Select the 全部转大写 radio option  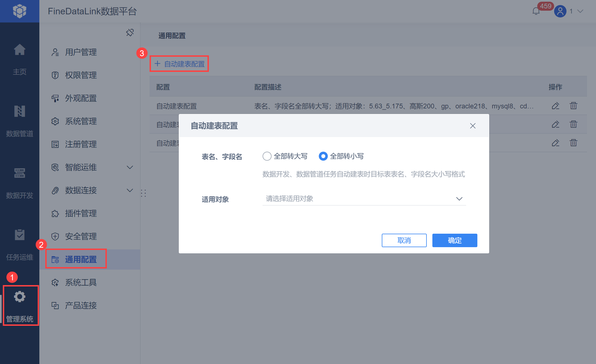click(x=267, y=156)
